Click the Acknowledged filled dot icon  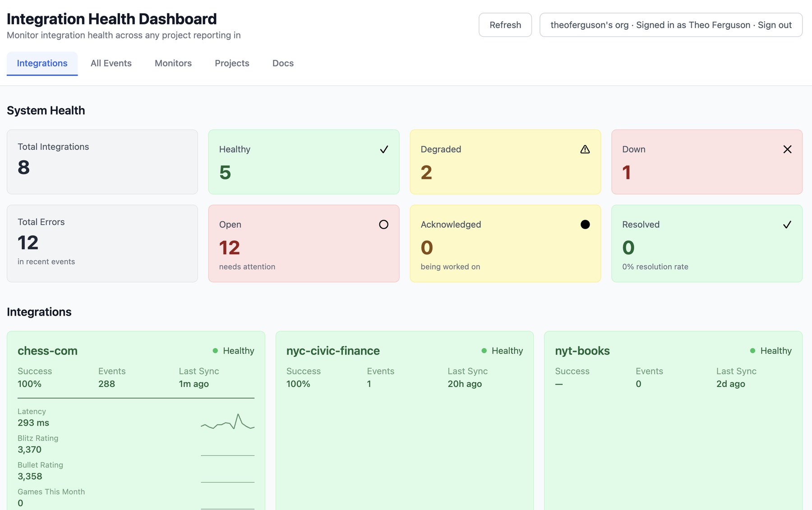pos(585,225)
